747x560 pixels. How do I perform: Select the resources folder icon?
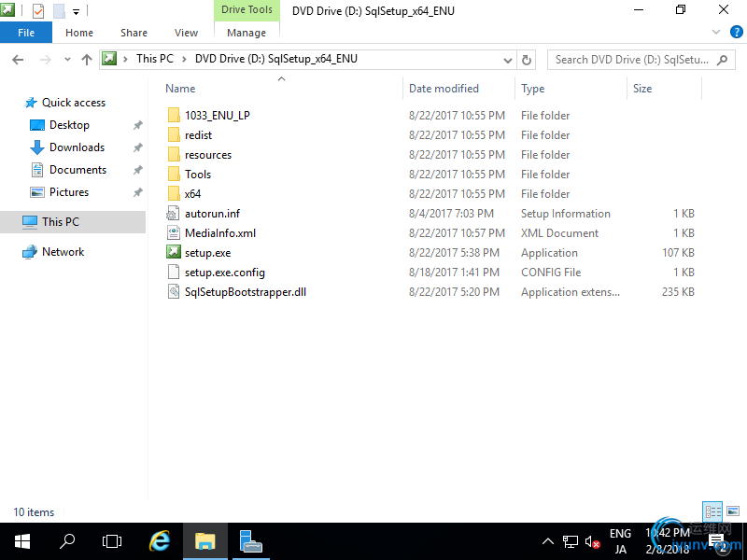tap(174, 155)
